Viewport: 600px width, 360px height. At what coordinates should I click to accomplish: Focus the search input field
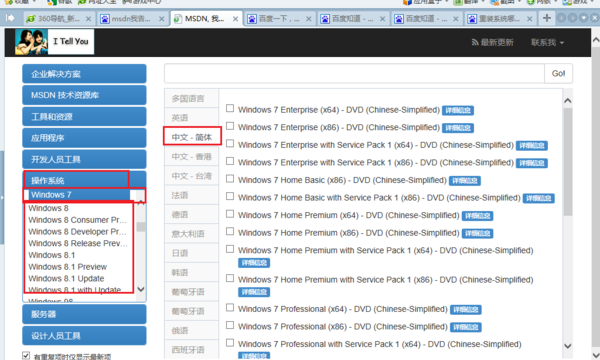(x=354, y=73)
